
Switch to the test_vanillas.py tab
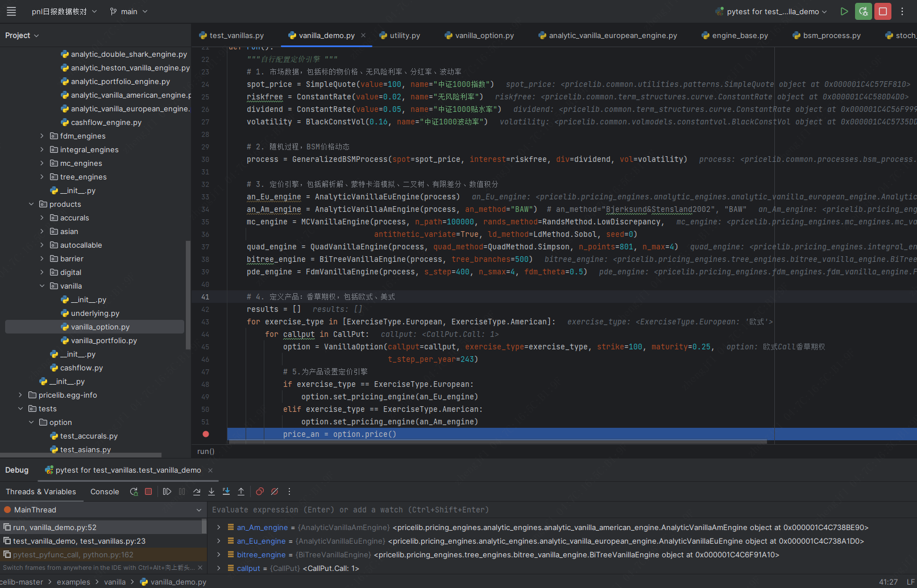[231, 35]
